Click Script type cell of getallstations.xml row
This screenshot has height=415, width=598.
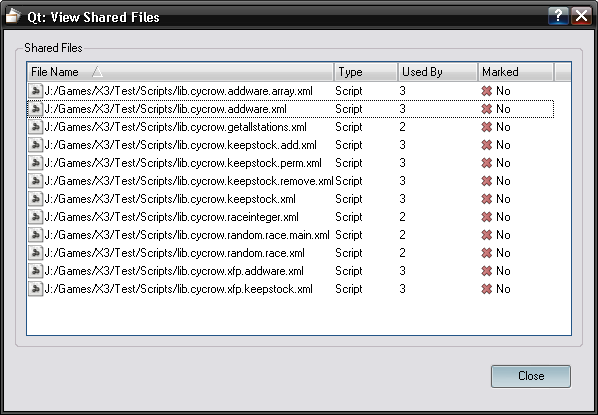349,127
